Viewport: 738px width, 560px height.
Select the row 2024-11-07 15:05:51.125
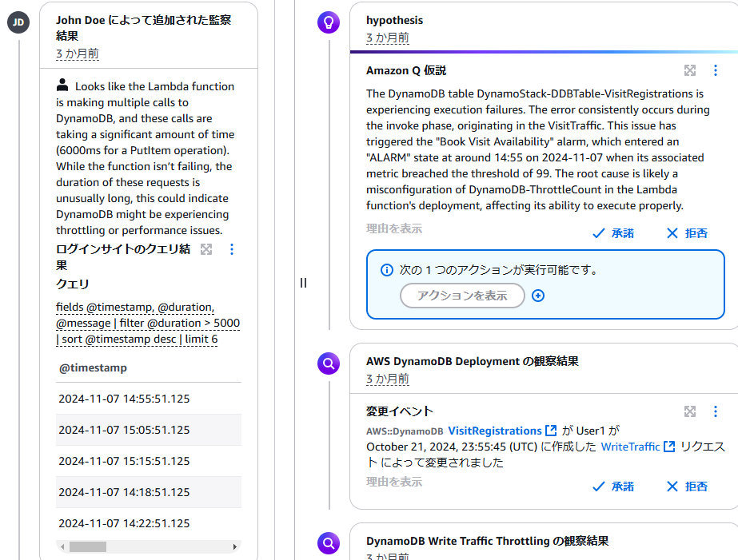click(x=149, y=430)
